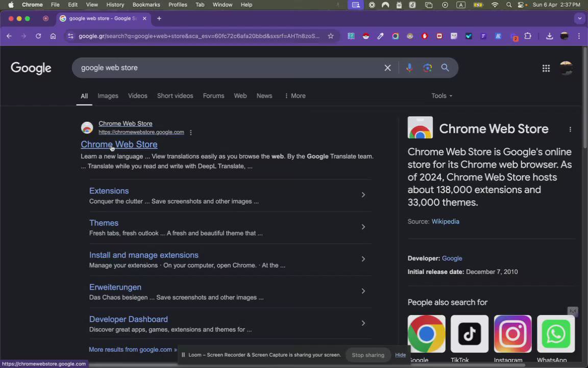This screenshot has width=588, height=368.
Task: Expand the Extensions sitelink chevron
Action: pyautogui.click(x=363, y=195)
